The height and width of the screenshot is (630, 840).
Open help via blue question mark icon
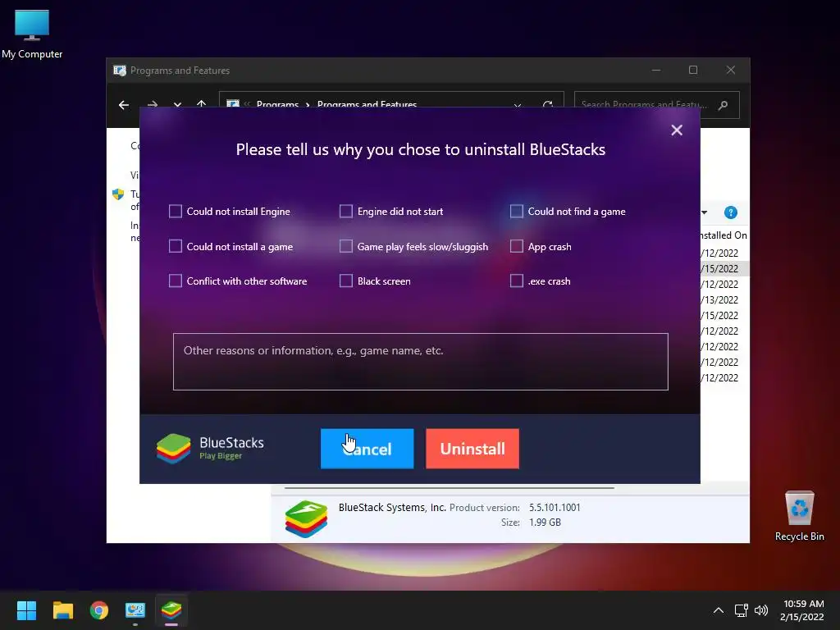(x=731, y=212)
